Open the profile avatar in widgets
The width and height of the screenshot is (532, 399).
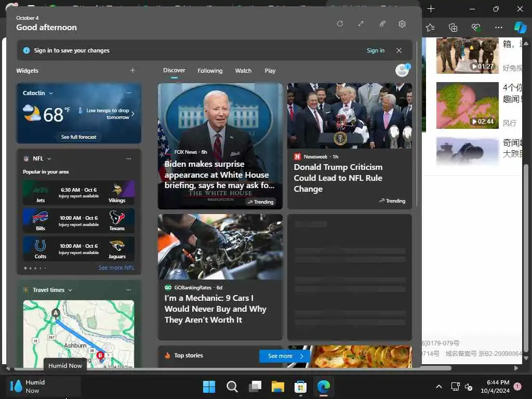403,70
